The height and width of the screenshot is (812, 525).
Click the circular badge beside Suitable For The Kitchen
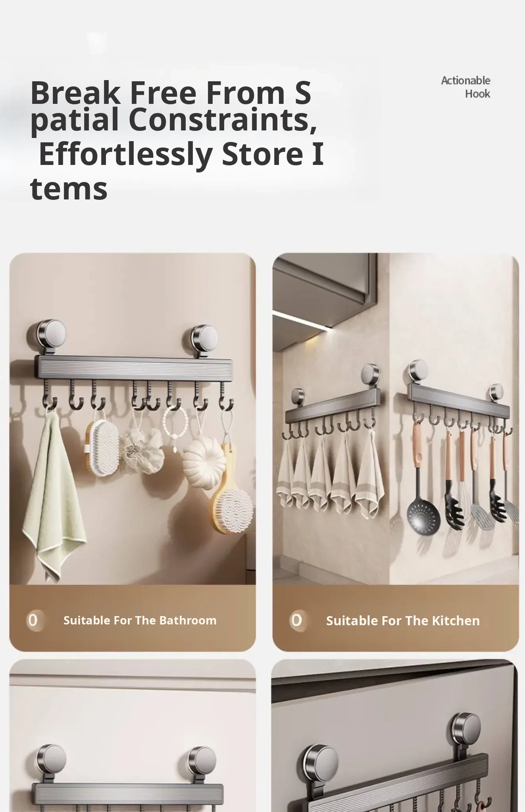[296, 620]
